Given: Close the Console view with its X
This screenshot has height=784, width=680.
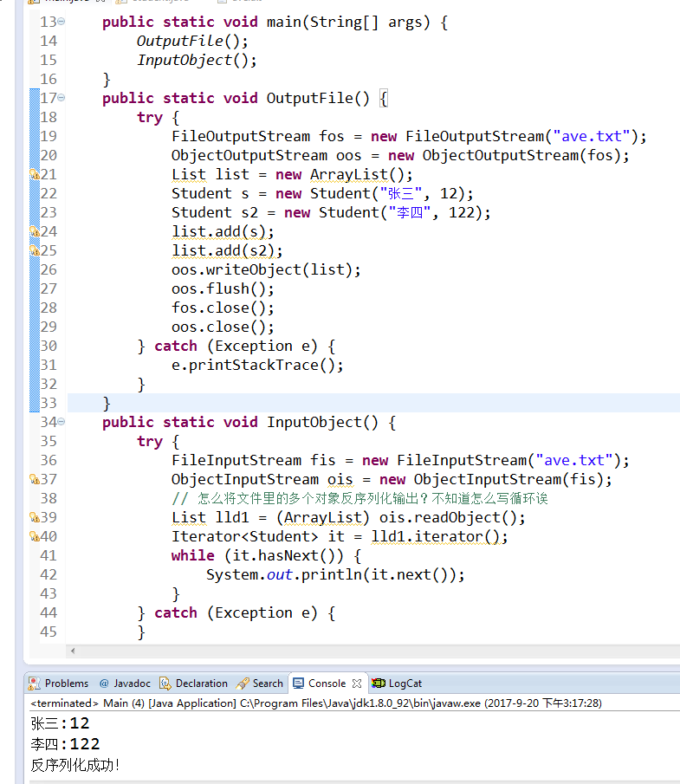Looking at the screenshot, I should [357, 684].
